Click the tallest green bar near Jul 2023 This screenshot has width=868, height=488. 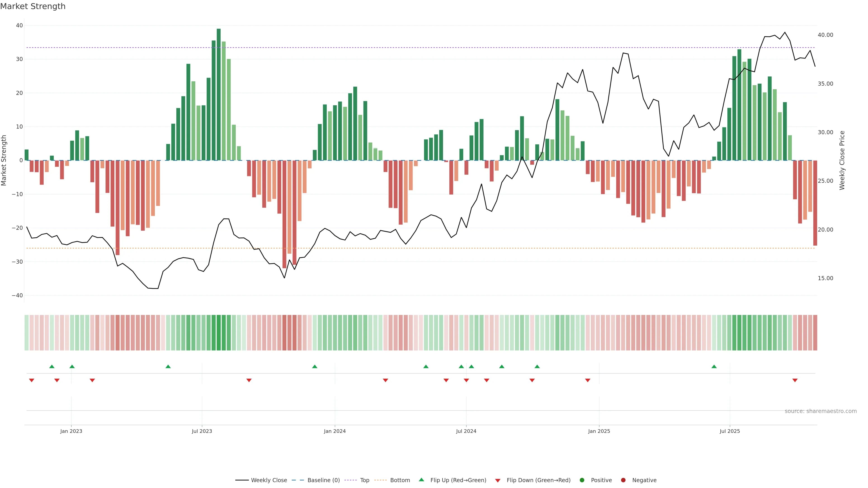tap(219, 94)
